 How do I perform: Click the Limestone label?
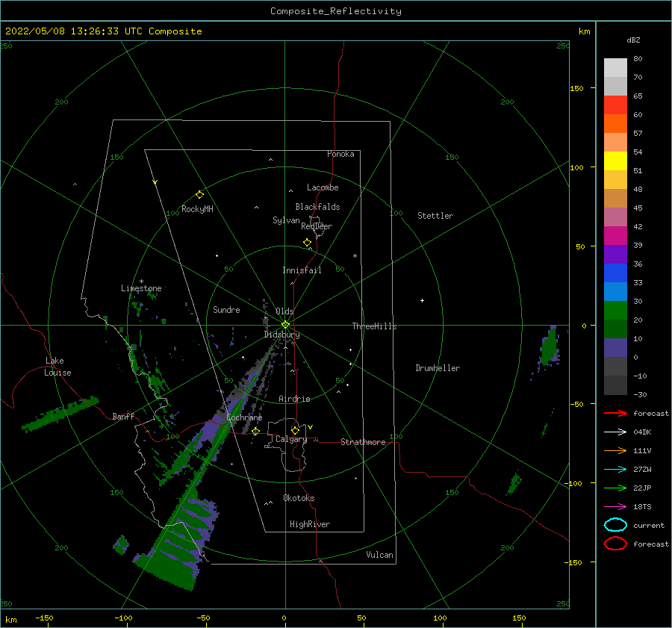click(141, 288)
